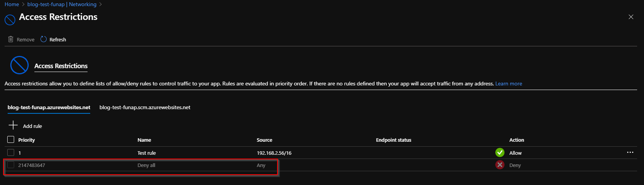The image size is (644, 185).
Task: Open the Test rule row name
Action: (147, 153)
